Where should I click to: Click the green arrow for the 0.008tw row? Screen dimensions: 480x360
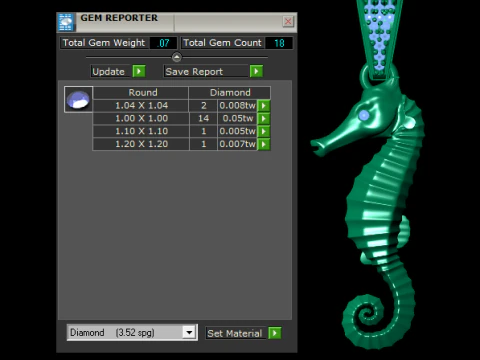click(263, 106)
